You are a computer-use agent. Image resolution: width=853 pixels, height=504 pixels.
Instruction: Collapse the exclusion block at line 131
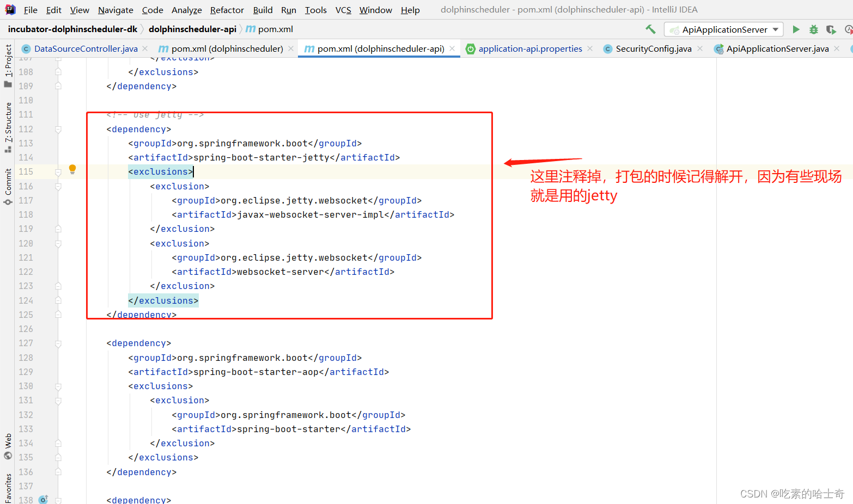tap(58, 401)
